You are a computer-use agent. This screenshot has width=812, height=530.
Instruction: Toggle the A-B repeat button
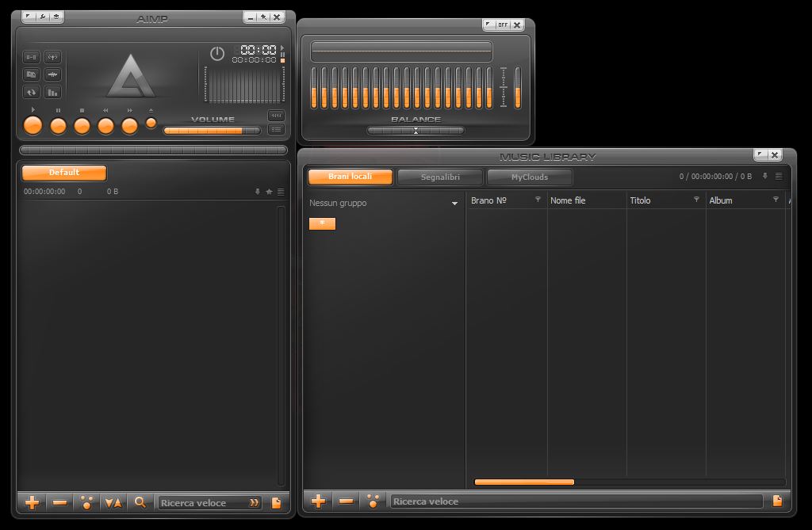click(32, 57)
